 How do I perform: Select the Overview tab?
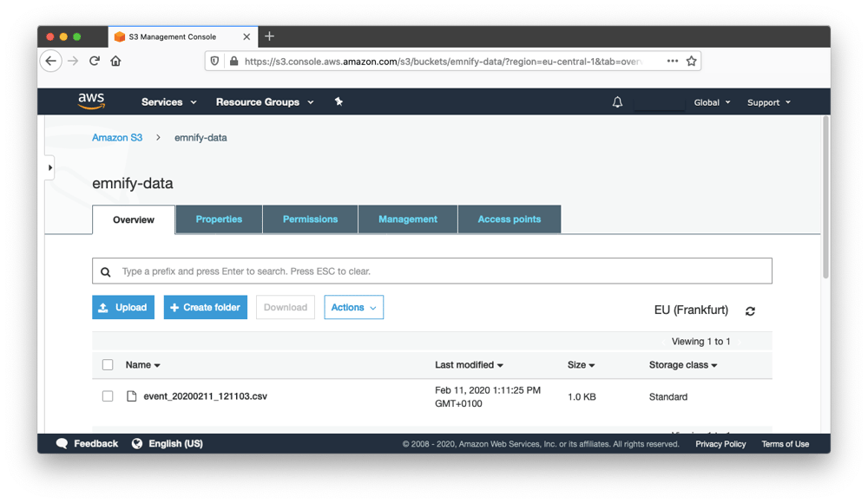click(x=134, y=219)
